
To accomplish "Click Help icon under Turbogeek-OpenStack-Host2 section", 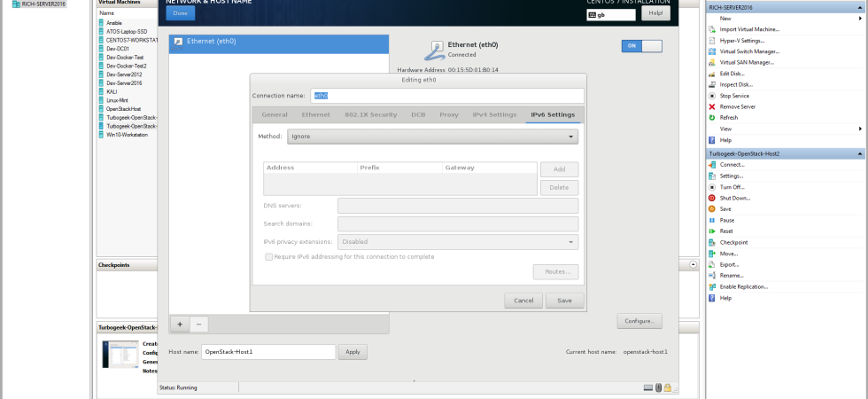I will point(712,298).
